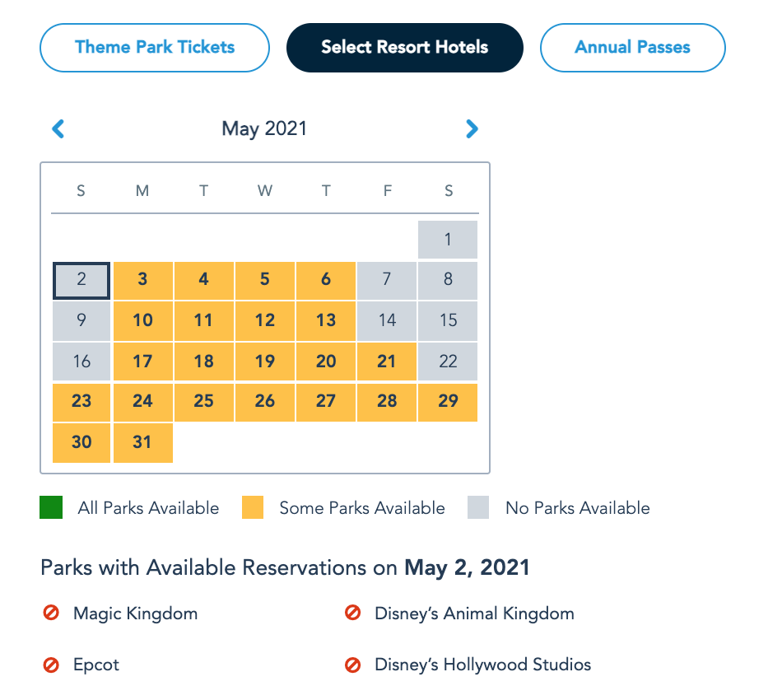Choose May 25 on the calendar
The height and width of the screenshot is (700, 782).
[203, 401]
